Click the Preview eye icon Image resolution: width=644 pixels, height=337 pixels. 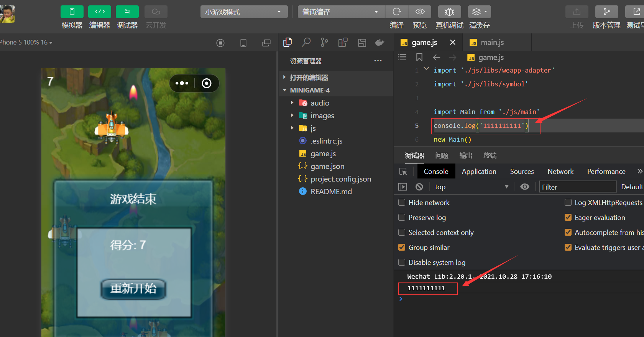point(420,12)
